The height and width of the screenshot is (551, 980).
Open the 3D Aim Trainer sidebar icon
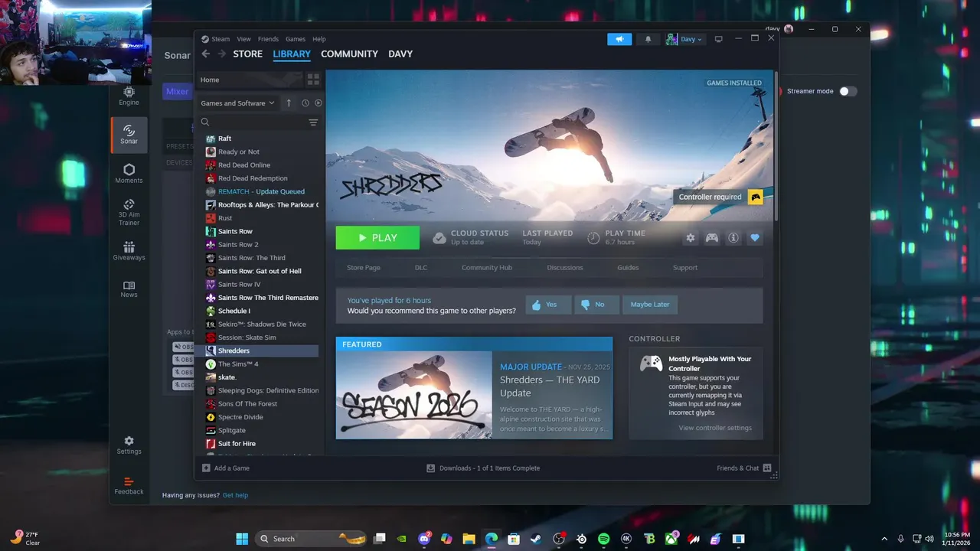[129, 212]
